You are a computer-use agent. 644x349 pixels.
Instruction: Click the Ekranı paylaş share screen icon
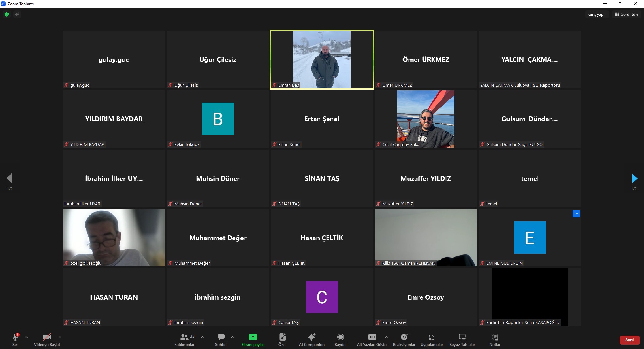[x=253, y=337]
